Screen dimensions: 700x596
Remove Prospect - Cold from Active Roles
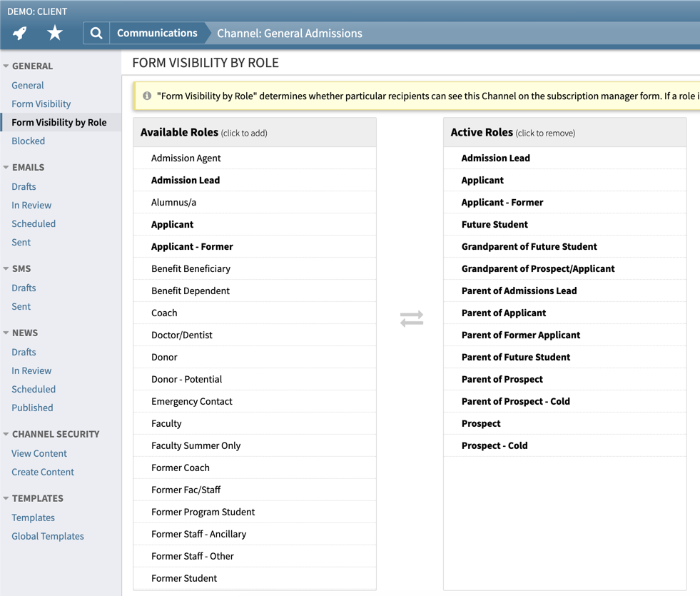(494, 445)
